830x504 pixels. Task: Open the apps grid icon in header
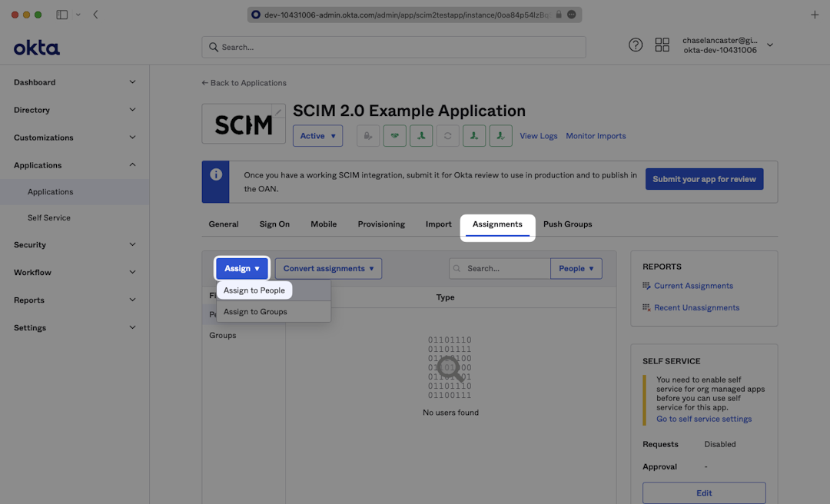(x=662, y=45)
